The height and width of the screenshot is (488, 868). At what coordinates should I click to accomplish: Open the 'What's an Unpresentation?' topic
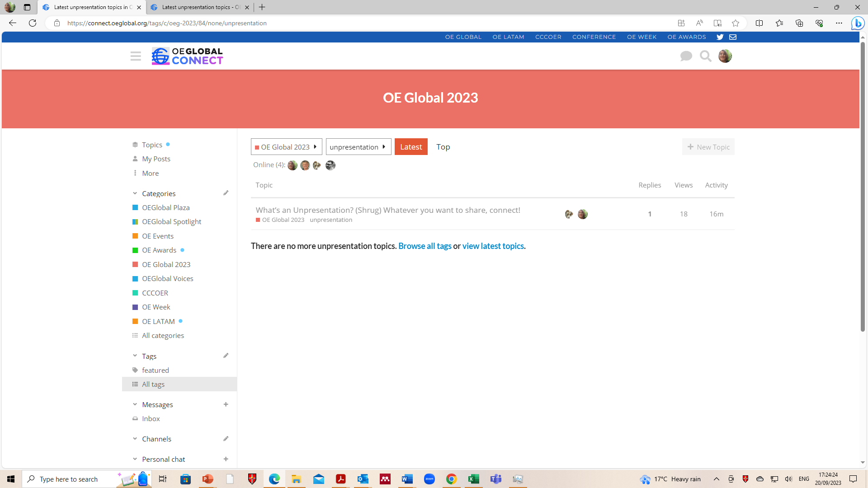pyautogui.click(x=388, y=210)
